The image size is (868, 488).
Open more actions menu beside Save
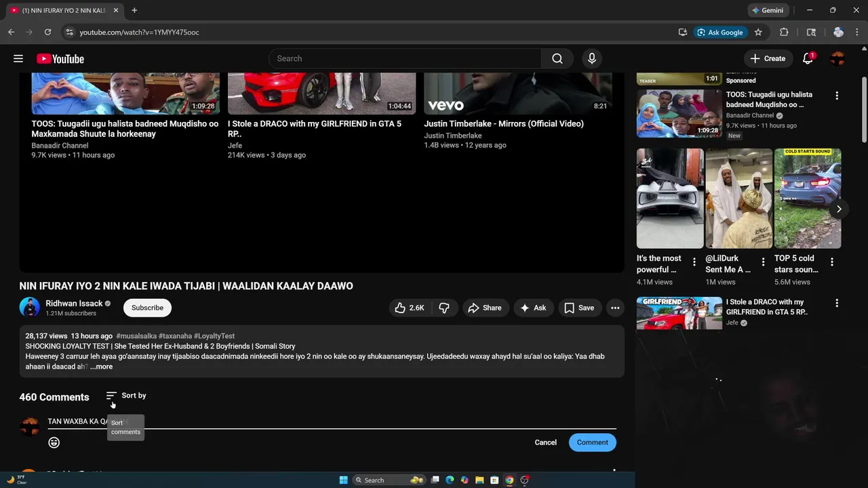pos(615,308)
